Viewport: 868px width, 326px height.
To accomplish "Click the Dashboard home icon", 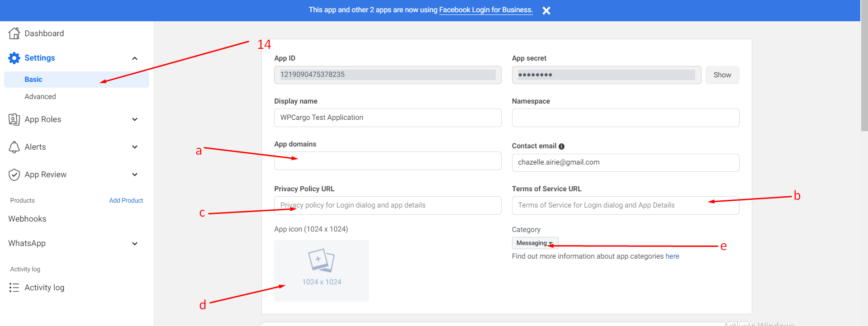I will pyautogui.click(x=14, y=33).
